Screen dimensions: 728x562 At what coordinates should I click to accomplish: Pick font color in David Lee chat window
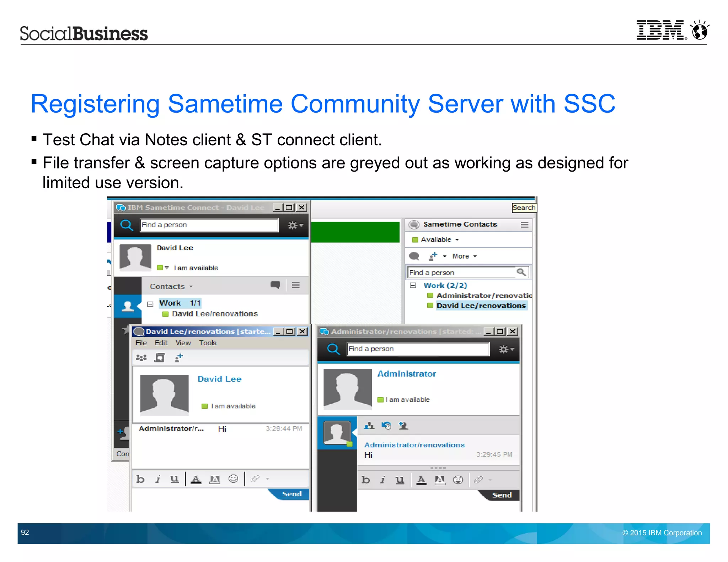[x=196, y=480]
